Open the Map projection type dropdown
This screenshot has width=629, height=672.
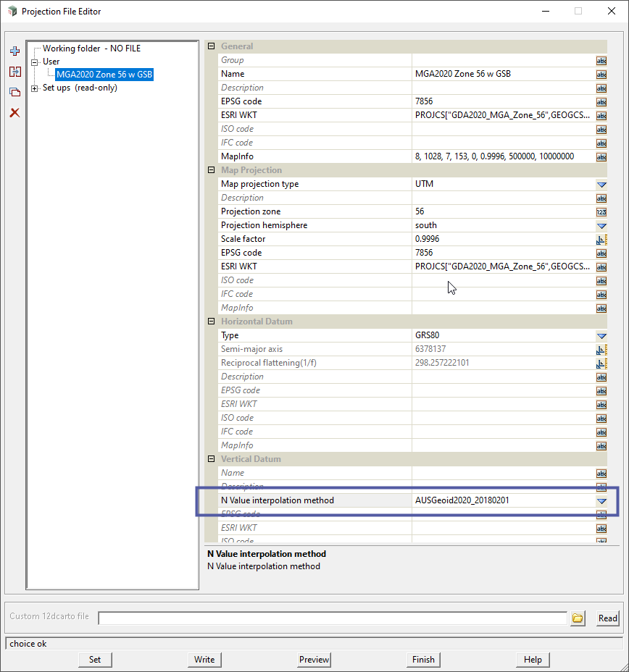(601, 184)
